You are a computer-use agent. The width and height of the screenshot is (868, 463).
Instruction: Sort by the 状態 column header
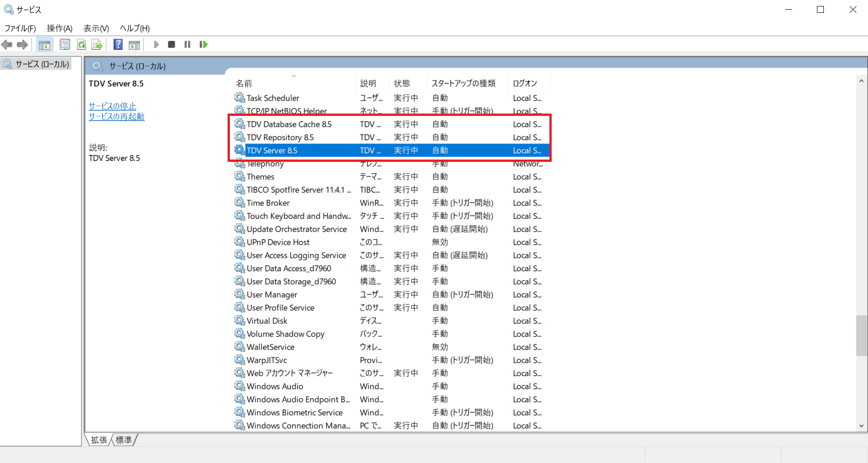click(408, 83)
